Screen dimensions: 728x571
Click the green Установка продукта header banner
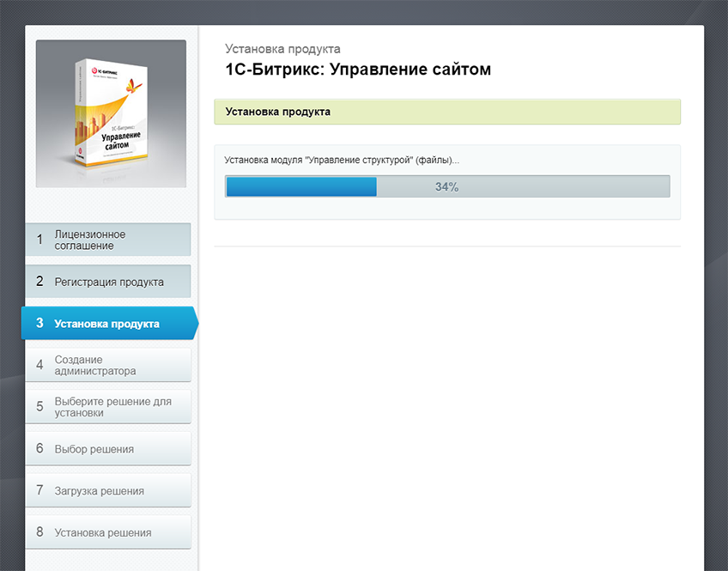pyautogui.click(x=447, y=112)
